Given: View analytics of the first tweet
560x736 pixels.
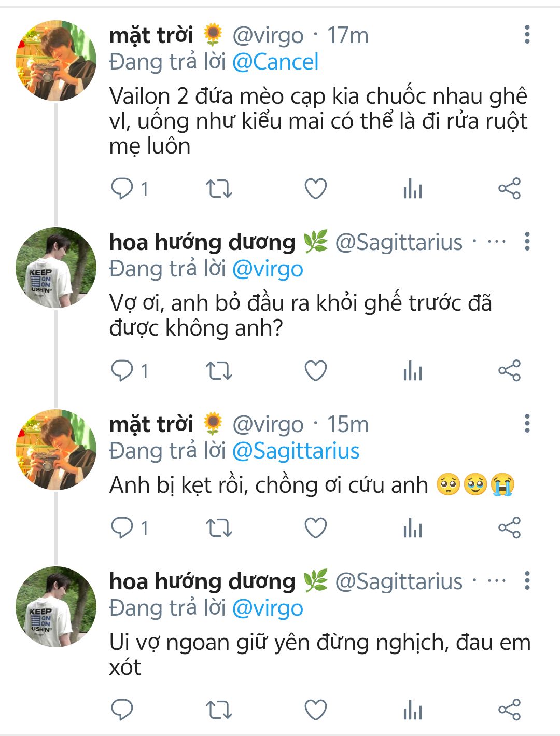Looking at the screenshot, I should coord(413,189).
